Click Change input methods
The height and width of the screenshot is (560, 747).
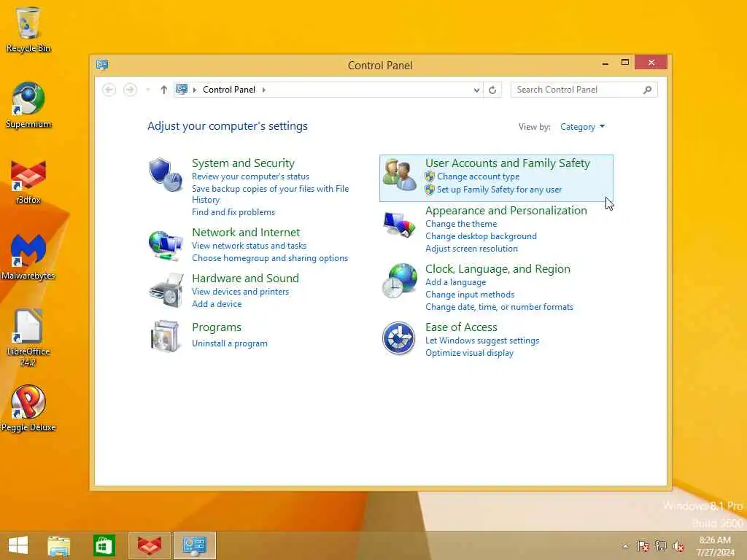coord(469,295)
